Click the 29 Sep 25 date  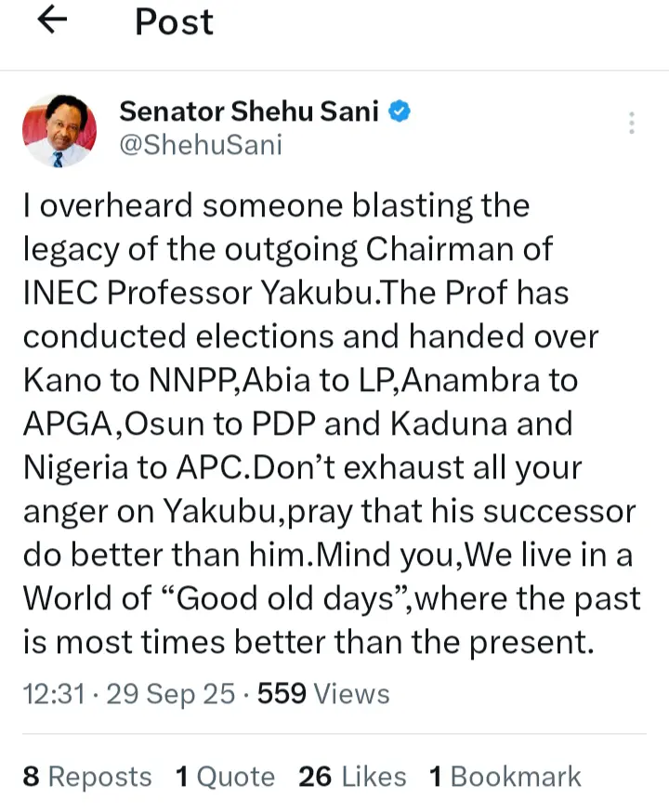click(x=171, y=694)
